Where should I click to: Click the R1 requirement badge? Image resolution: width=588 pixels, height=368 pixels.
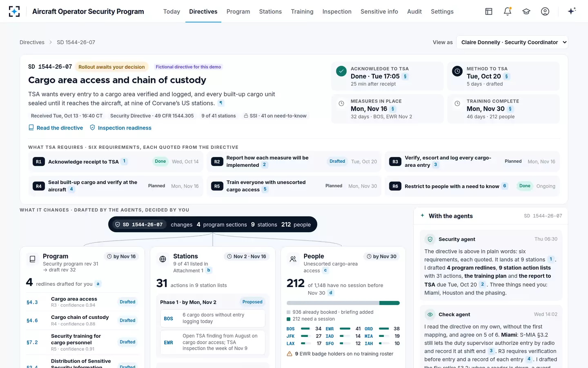38,162
